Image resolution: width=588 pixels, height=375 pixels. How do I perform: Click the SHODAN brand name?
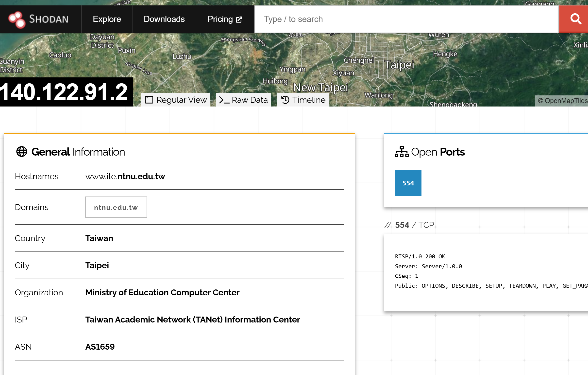click(49, 19)
